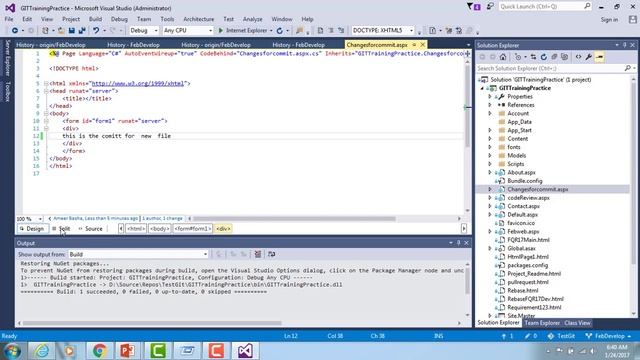Click the Open File toolbar icon
The height and width of the screenshot is (360, 640).
(x=61, y=31)
